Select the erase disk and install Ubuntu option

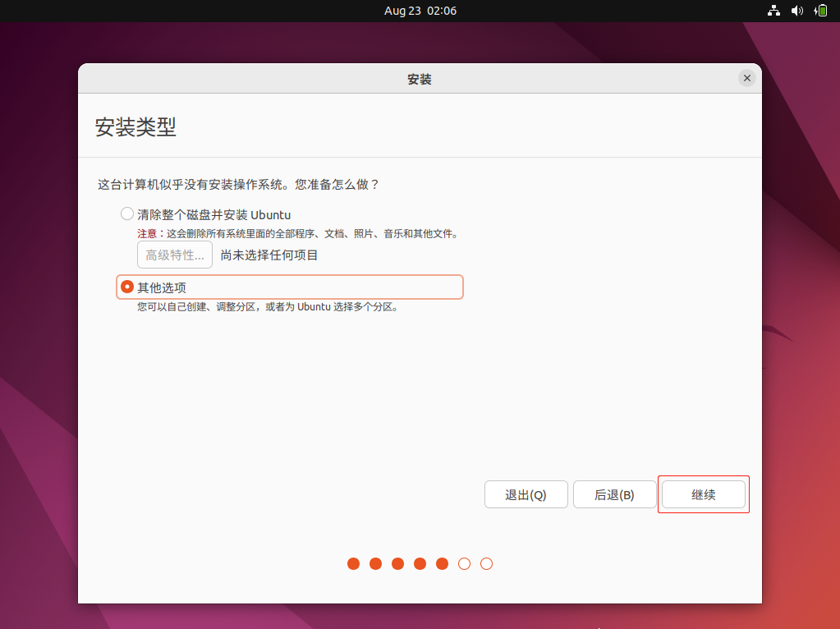click(x=127, y=214)
